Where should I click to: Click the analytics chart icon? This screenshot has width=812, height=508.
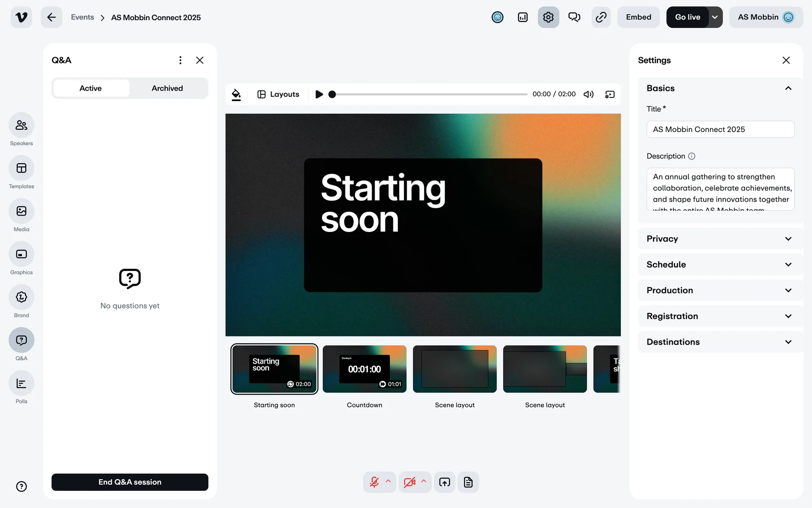(523, 17)
